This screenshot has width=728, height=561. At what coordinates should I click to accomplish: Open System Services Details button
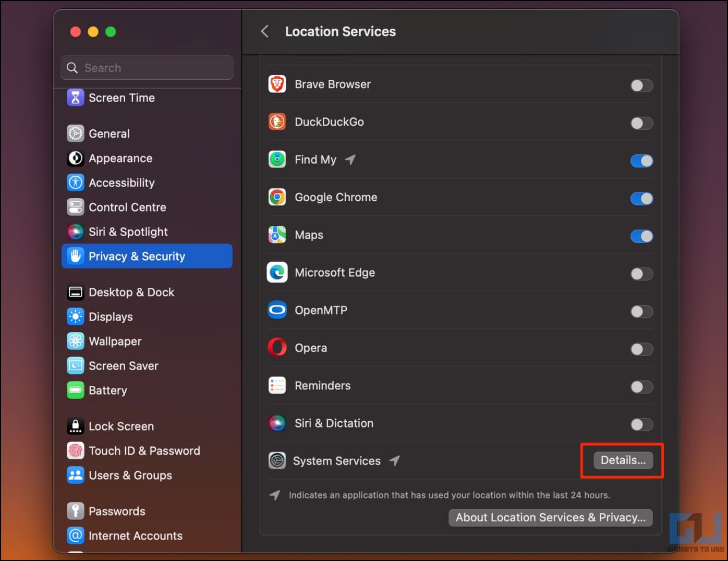coord(623,460)
